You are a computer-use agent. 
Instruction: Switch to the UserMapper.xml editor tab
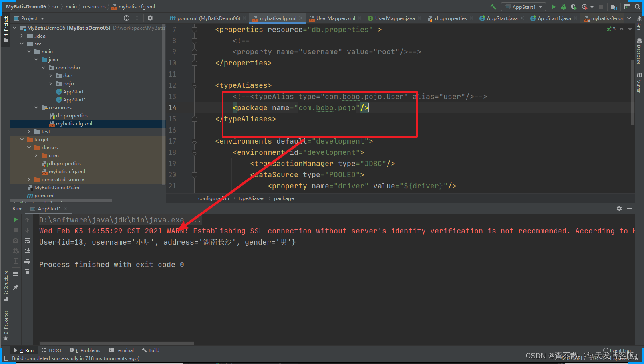pyautogui.click(x=335, y=18)
